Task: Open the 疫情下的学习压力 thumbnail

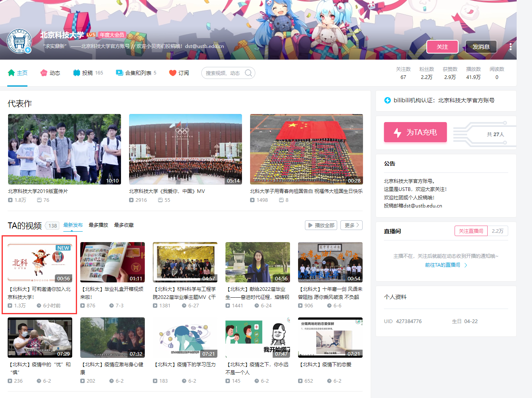Action: click(185, 338)
